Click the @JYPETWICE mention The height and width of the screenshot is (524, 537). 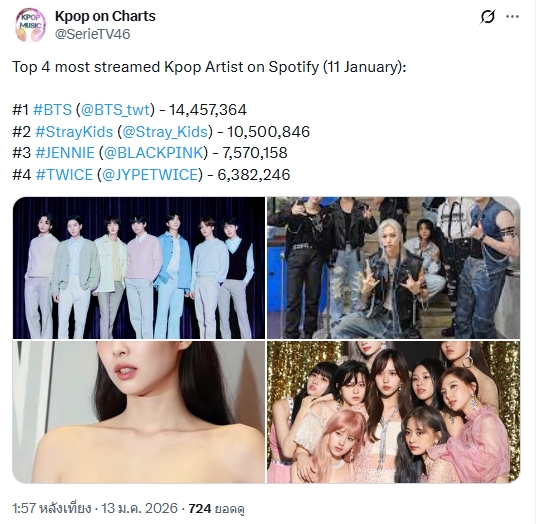150,175
